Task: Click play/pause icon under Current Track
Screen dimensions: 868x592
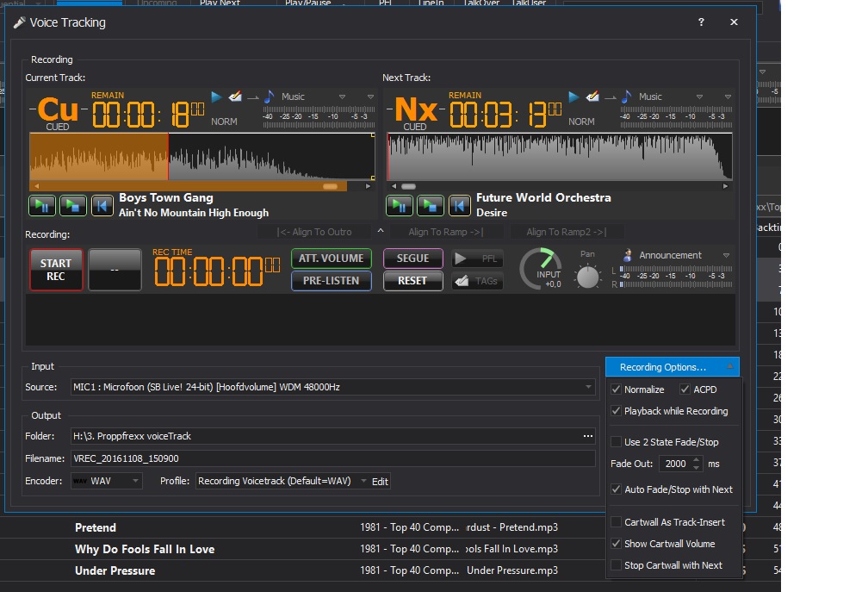Action: click(x=42, y=206)
